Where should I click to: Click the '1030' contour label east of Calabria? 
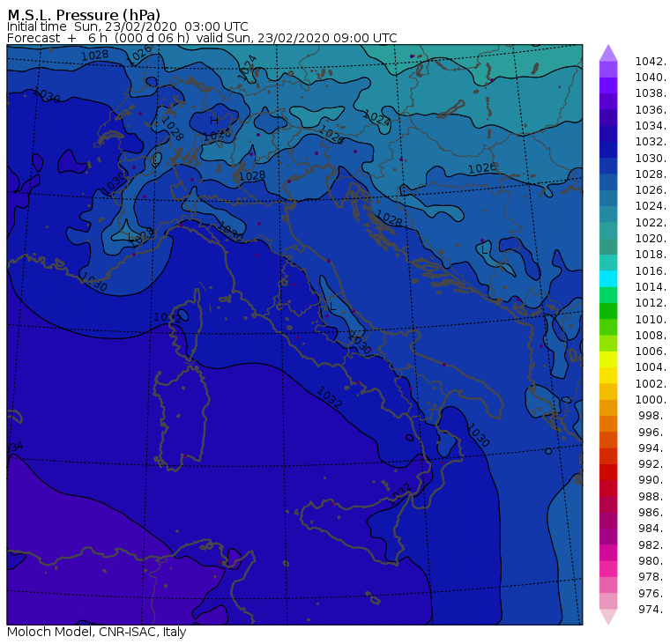click(x=478, y=434)
